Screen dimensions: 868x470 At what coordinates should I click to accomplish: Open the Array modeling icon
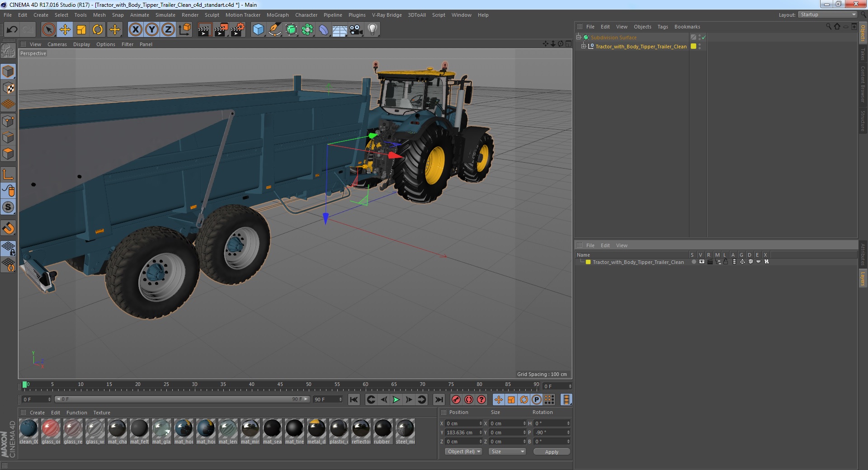point(307,30)
